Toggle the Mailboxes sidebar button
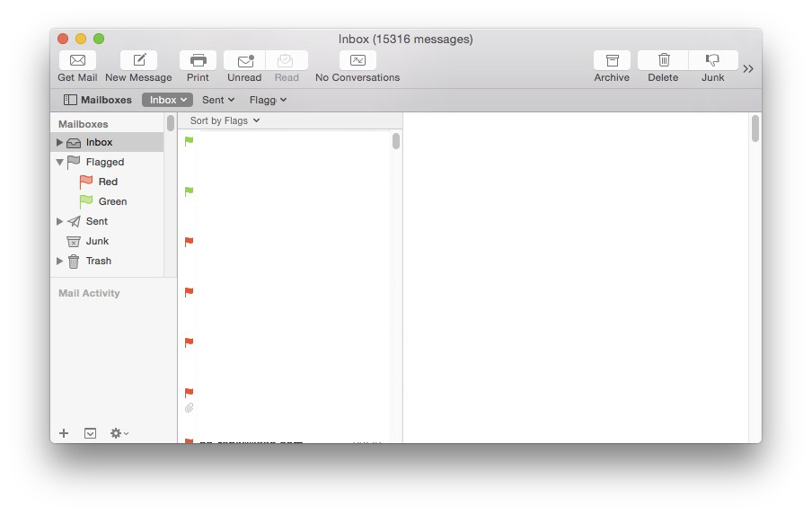Screen dimensions: 812x515 coord(97,100)
